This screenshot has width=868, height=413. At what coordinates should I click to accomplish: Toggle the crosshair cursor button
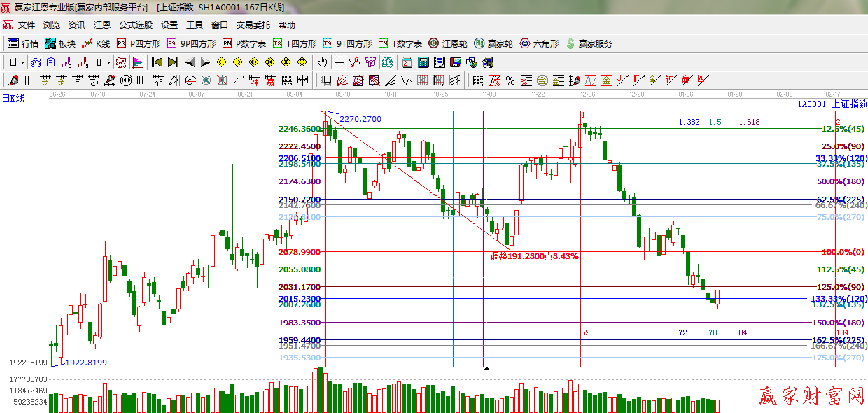[x=339, y=62]
